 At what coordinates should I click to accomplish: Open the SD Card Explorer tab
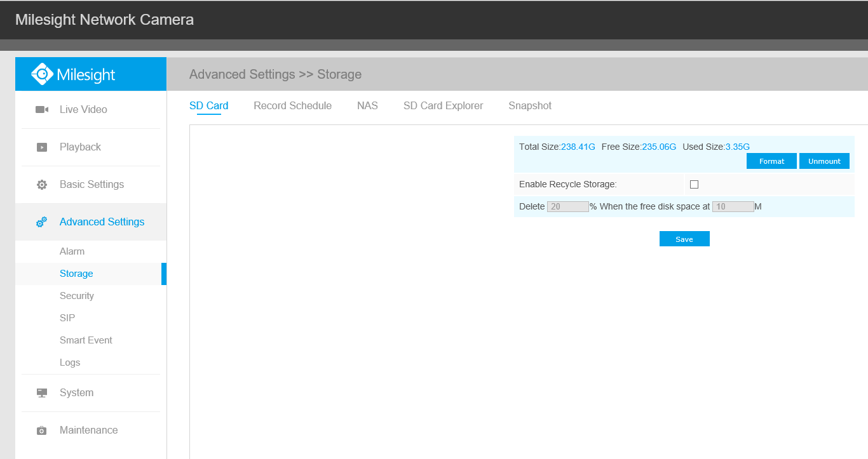(x=443, y=106)
